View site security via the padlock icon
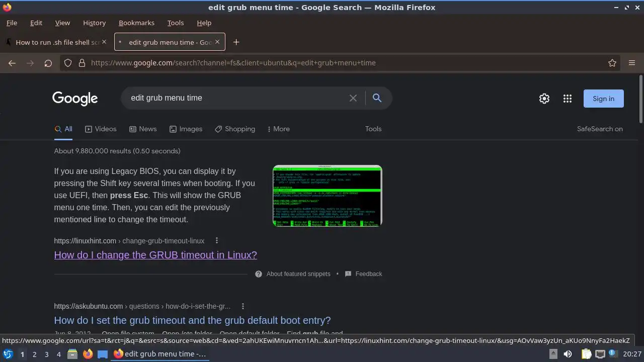 82,63
